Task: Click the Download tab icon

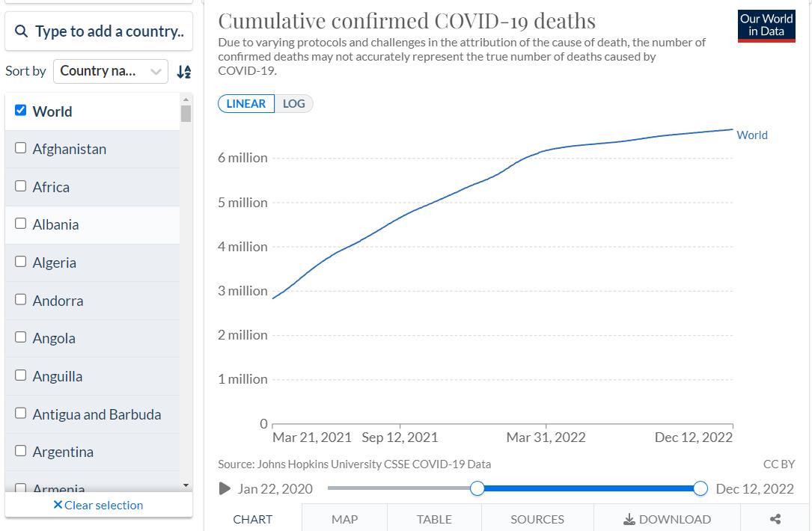Action: [x=629, y=519]
